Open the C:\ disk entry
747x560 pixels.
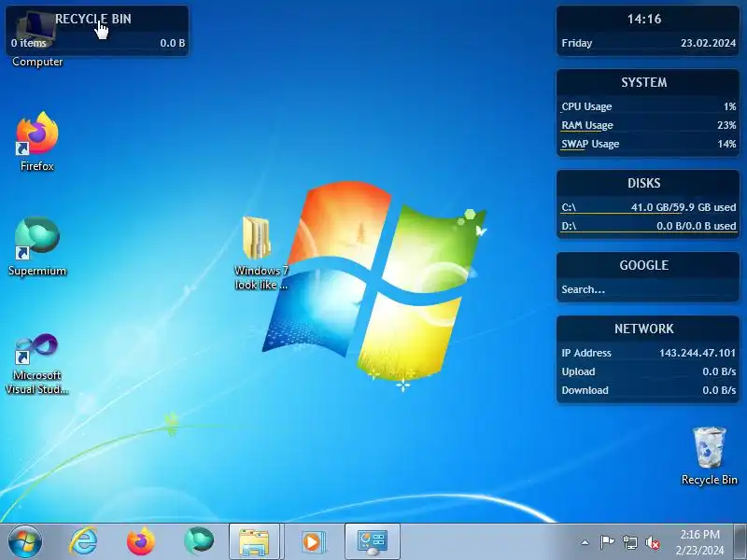[648, 207]
